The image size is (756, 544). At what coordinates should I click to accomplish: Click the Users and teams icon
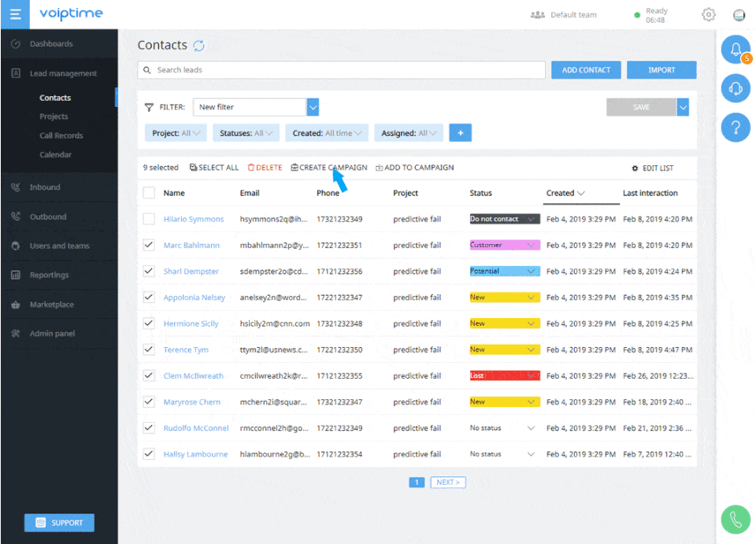click(16, 246)
